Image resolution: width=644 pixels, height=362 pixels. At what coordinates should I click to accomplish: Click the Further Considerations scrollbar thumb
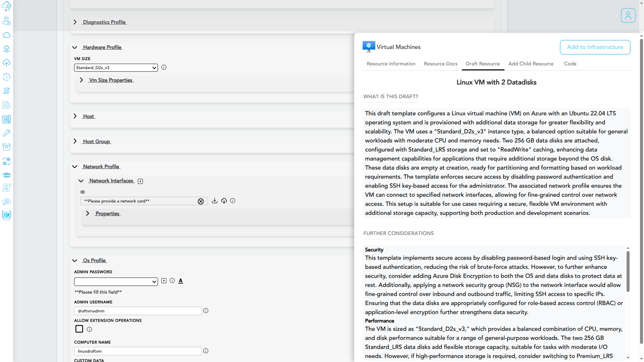(x=628, y=271)
